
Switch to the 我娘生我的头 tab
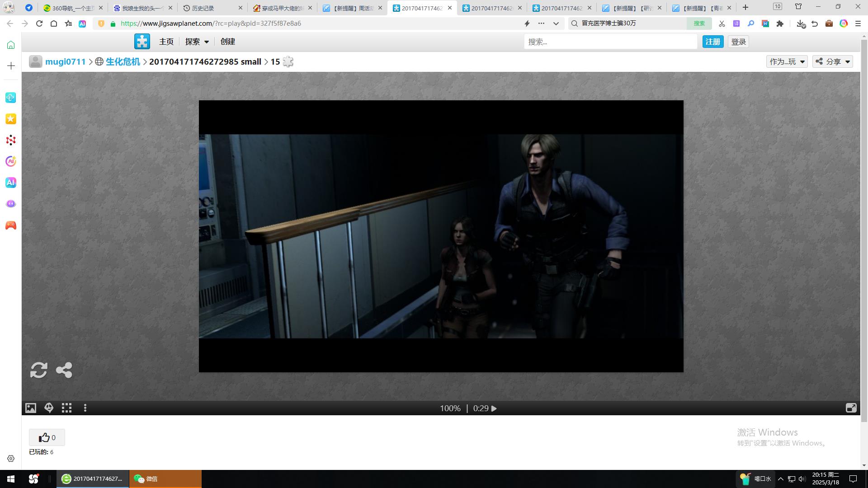coord(143,8)
